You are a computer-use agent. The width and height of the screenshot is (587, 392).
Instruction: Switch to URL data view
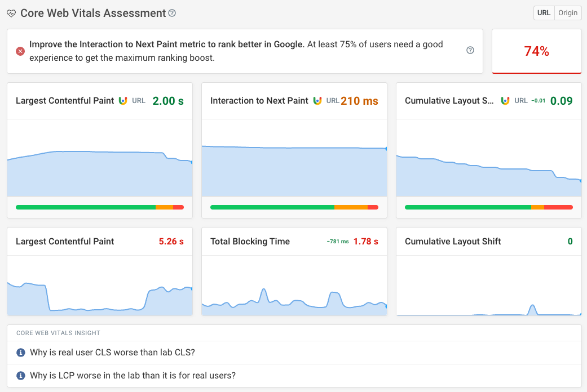[544, 13]
